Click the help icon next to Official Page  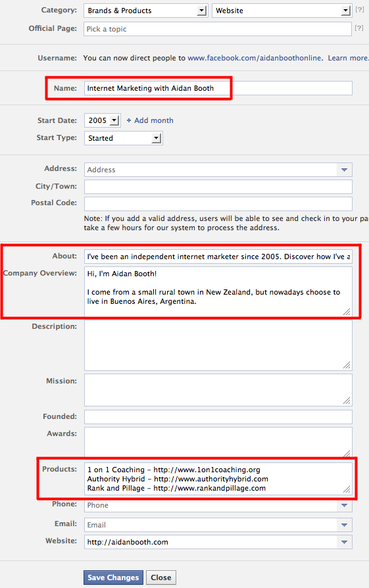pos(359,28)
